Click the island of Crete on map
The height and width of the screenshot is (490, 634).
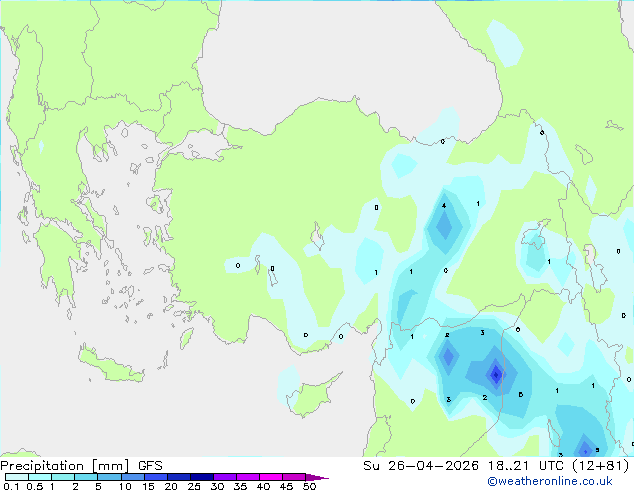(110, 365)
